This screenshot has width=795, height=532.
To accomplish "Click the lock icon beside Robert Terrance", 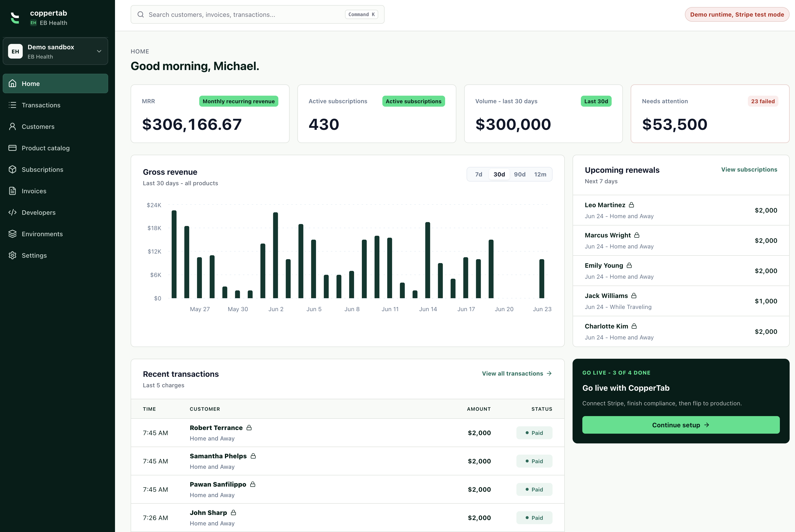I will pyautogui.click(x=249, y=428).
